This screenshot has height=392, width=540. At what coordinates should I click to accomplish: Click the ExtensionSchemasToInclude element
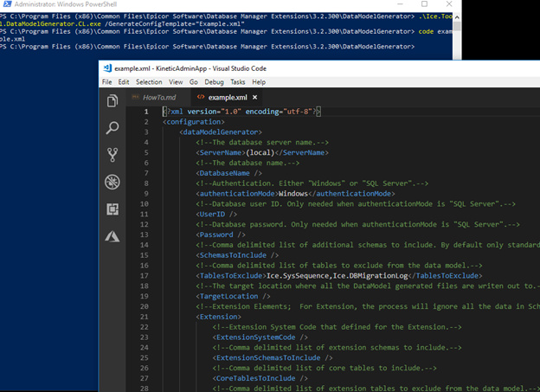pyautogui.click(x=273, y=357)
